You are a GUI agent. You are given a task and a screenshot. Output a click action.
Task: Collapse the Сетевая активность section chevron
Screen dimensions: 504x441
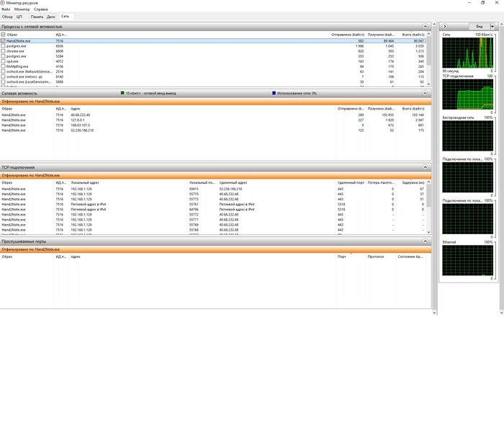point(426,93)
